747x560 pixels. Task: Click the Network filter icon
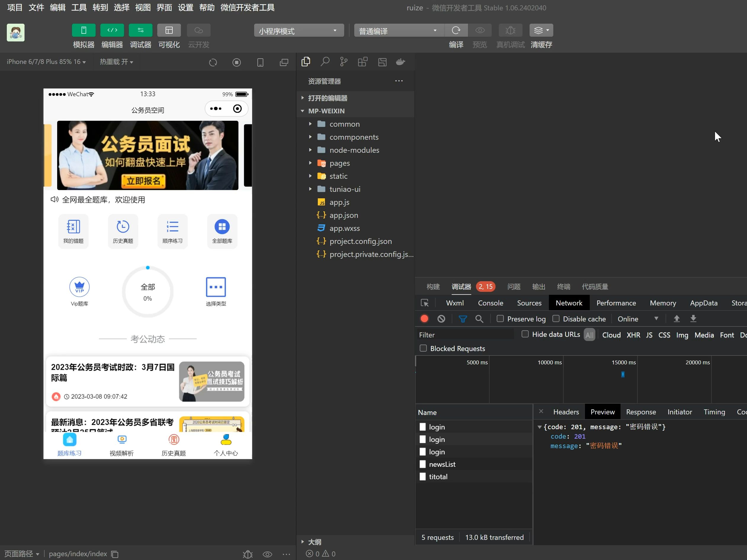click(x=462, y=319)
